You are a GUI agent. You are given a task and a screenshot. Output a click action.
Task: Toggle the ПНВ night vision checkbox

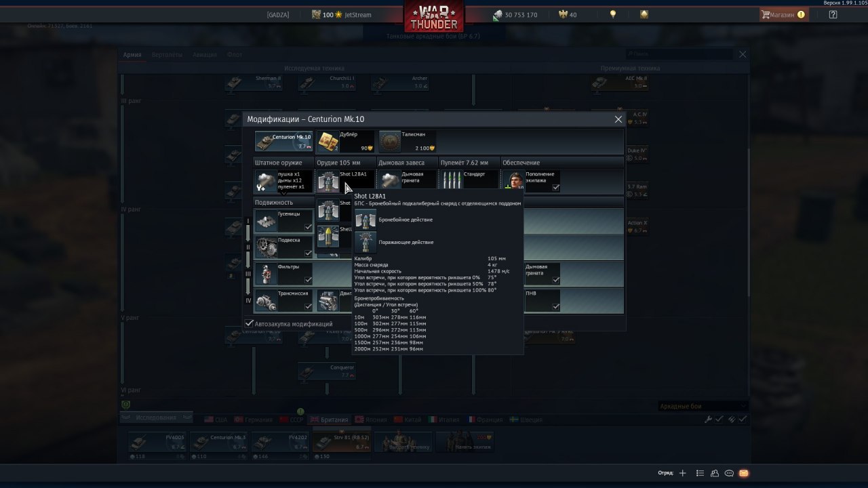point(555,307)
